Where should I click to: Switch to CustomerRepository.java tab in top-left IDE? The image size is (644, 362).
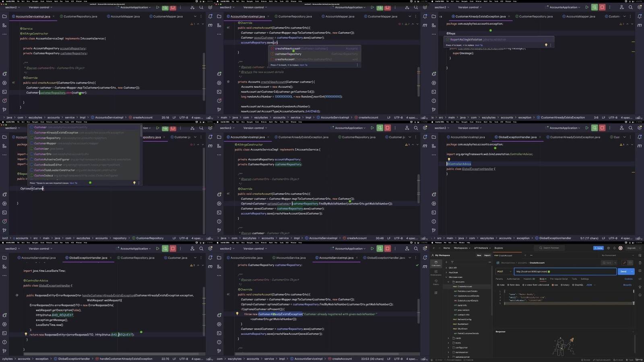(78, 17)
